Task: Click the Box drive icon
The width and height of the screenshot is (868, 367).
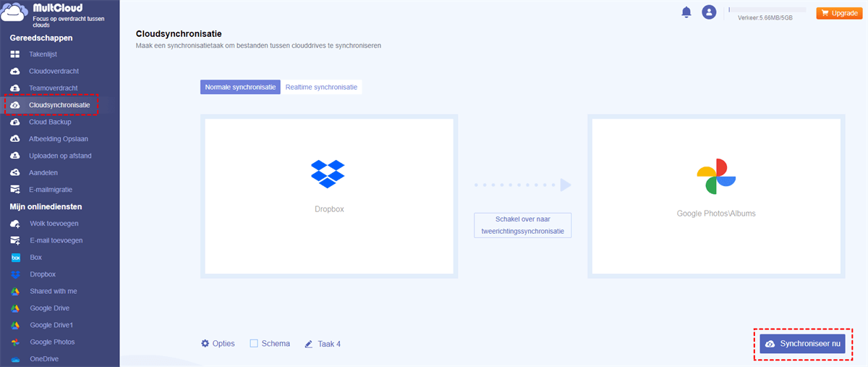Action: (15, 257)
